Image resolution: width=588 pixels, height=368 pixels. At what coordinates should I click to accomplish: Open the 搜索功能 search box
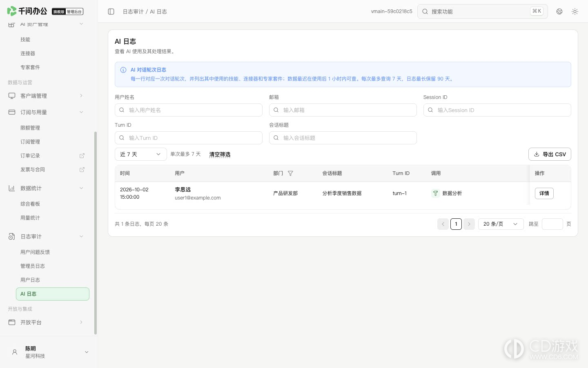[x=483, y=11]
